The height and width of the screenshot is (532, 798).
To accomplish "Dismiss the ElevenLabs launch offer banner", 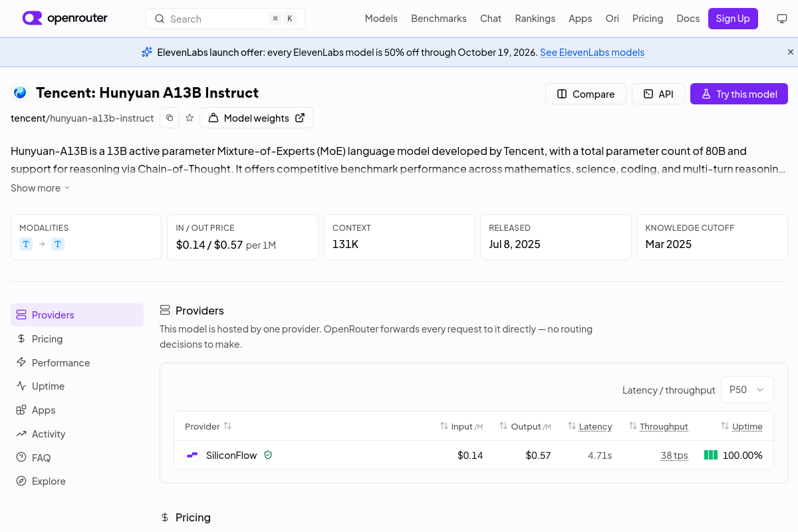I will tap(791, 52).
